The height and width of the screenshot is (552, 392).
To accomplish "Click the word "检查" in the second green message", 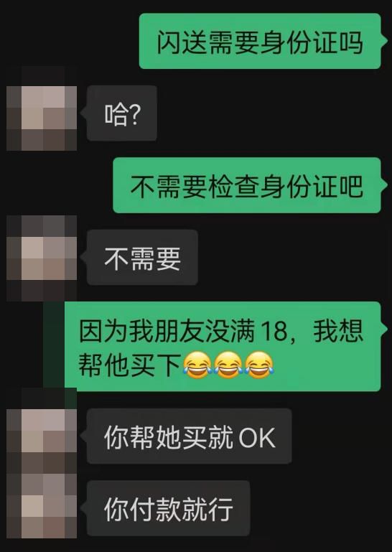I will pyautogui.click(x=233, y=186).
